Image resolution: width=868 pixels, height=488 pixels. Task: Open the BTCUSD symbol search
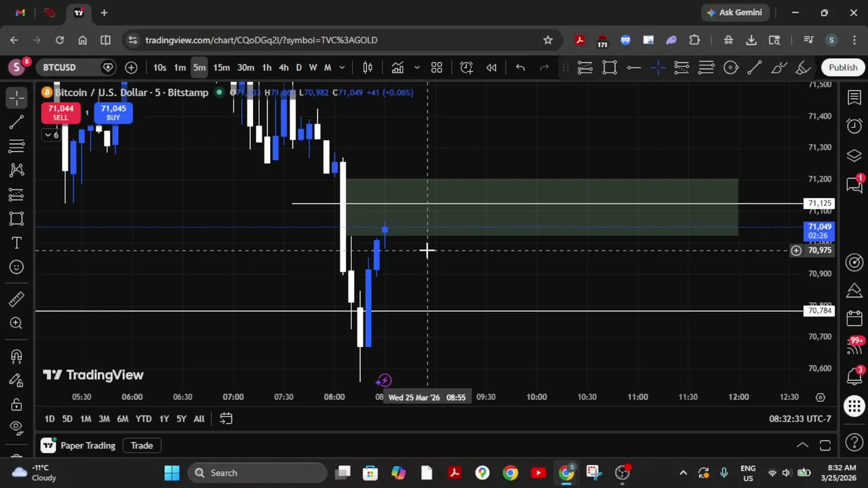pyautogui.click(x=60, y=67)
